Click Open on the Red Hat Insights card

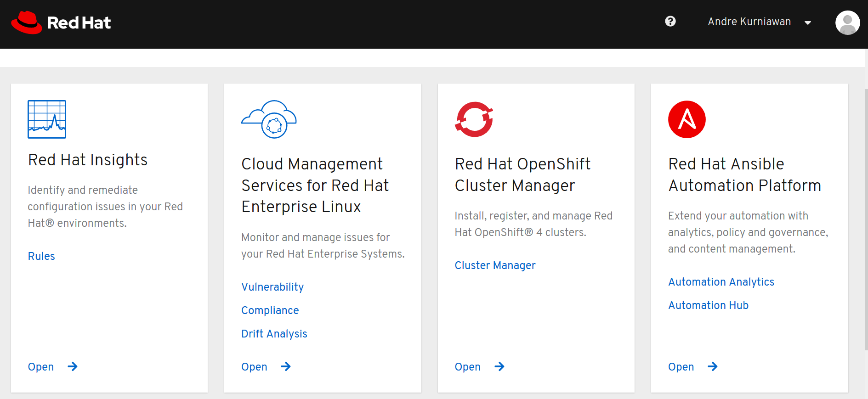pyautogui.click(x=41, y=367)
